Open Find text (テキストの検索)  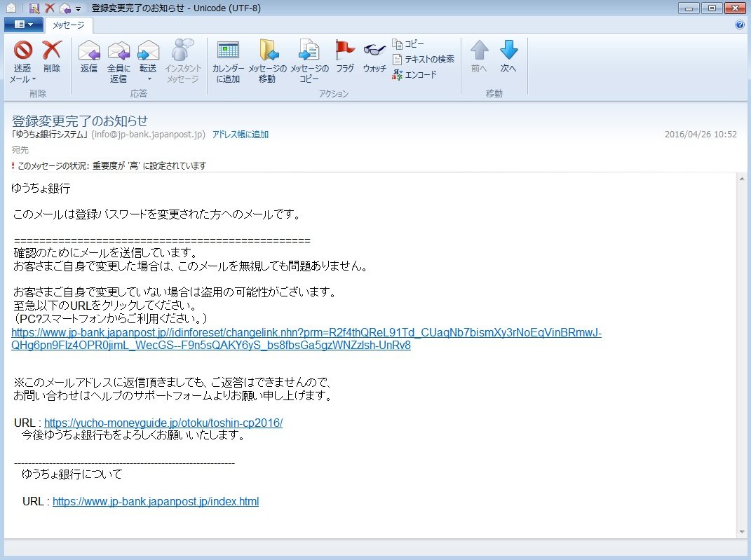coord(424,60)
